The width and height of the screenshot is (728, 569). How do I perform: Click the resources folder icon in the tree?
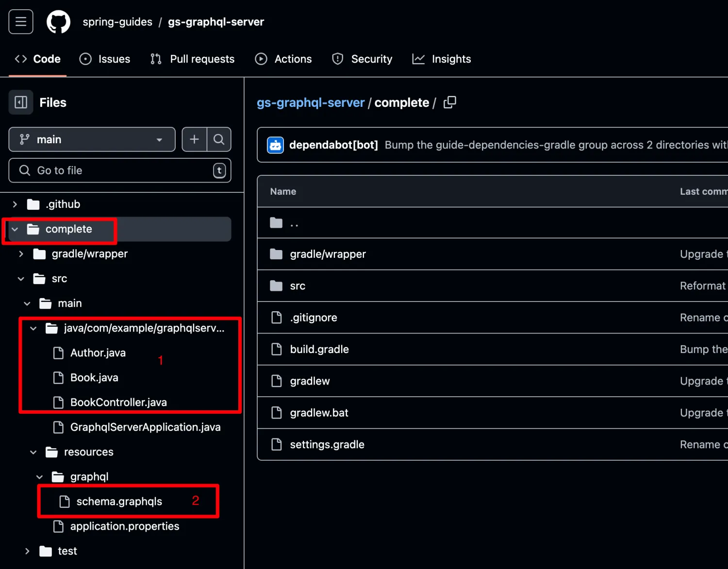51,452
